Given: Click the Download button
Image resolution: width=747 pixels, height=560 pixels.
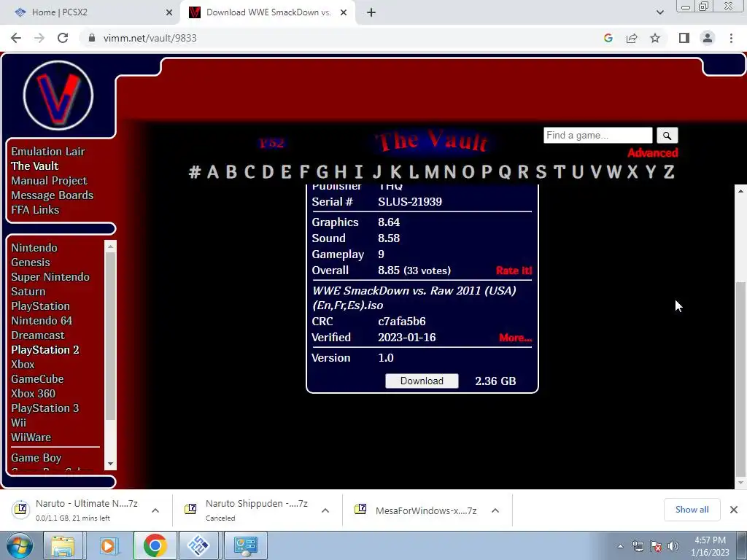Looking at the screenshot, I should click(x=422, y=381).
